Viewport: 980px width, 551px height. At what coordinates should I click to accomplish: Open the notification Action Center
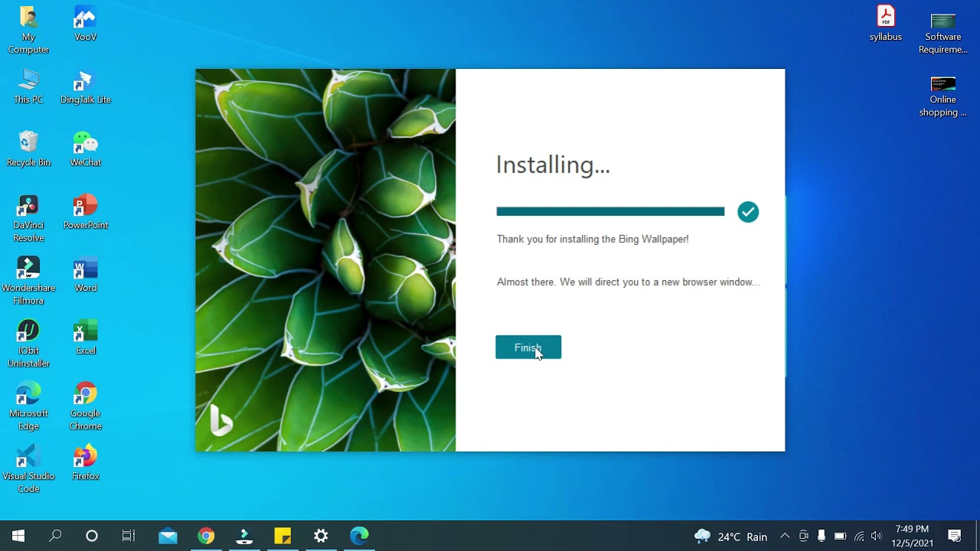click(955, 536)
